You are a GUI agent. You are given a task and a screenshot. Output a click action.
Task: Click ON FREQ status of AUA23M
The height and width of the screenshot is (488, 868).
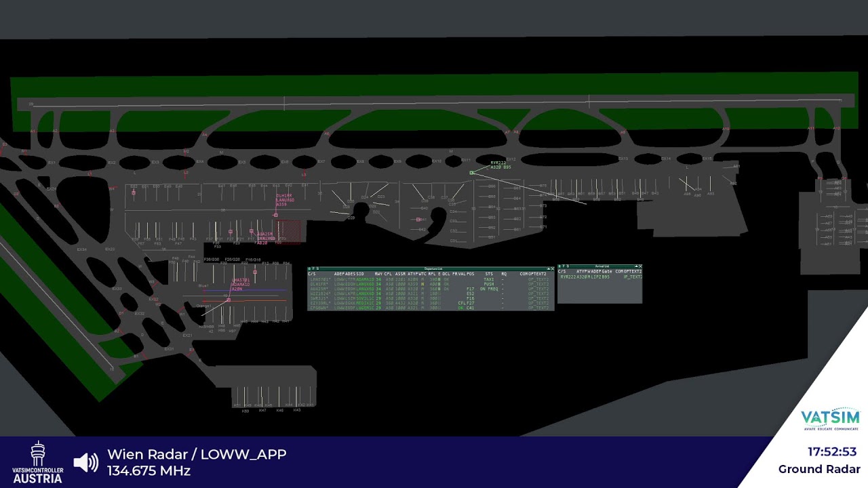click(489, 289)
